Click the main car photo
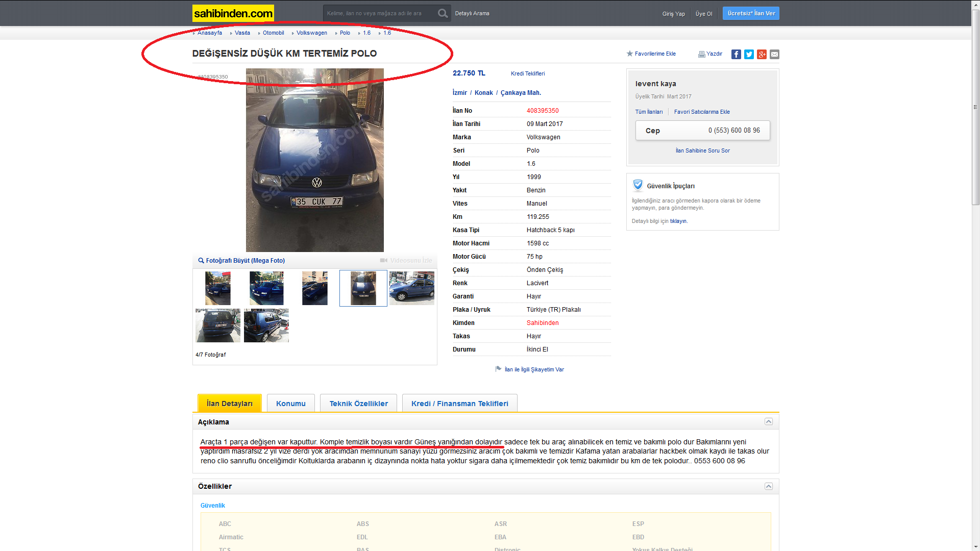Screen dimensions: 980x551 [315, 160]
